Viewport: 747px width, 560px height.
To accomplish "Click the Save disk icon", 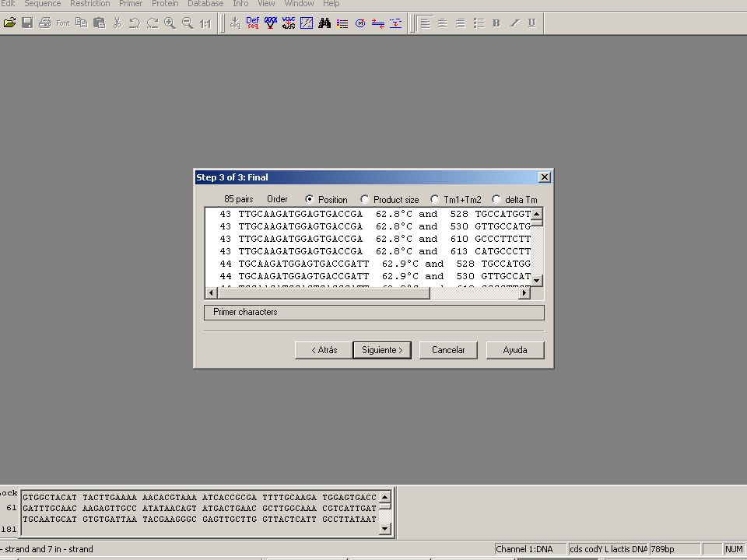I will (27, 23).
